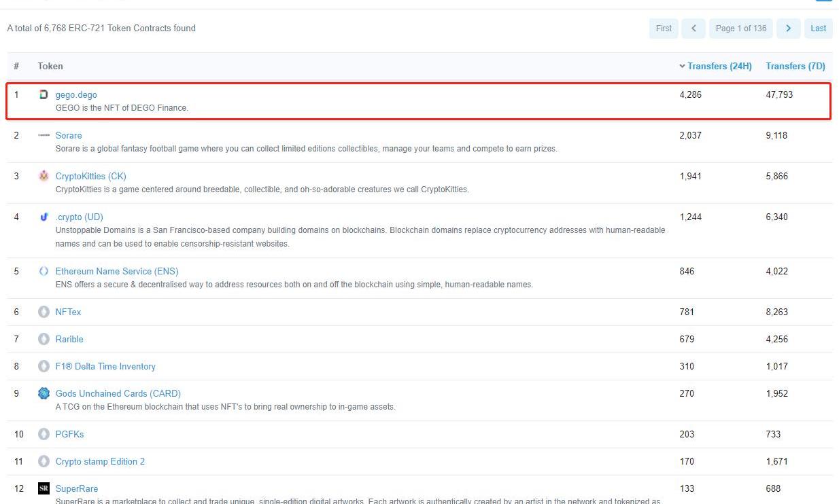Click the 781 transfers value for NFTex

(x=687, y=312)
